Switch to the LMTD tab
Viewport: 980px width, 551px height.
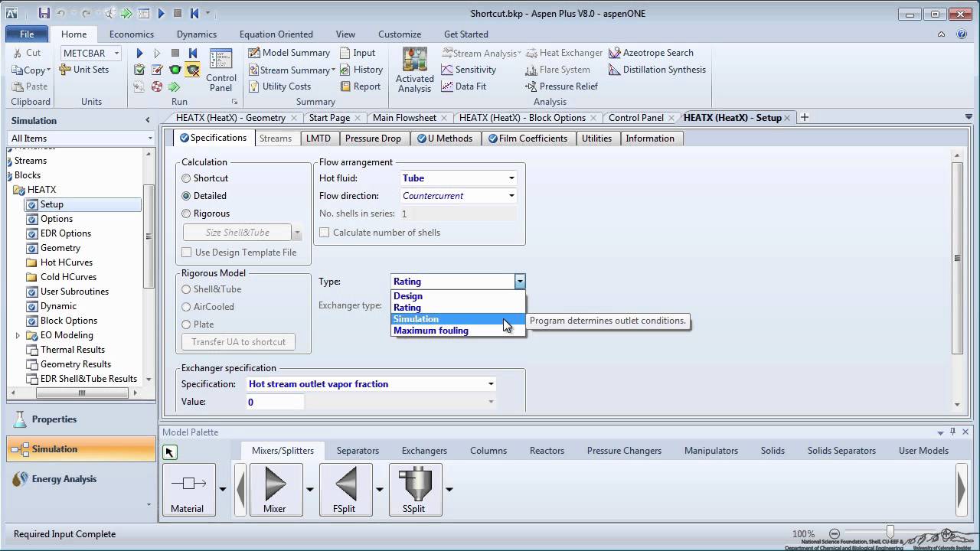point(318,139)
